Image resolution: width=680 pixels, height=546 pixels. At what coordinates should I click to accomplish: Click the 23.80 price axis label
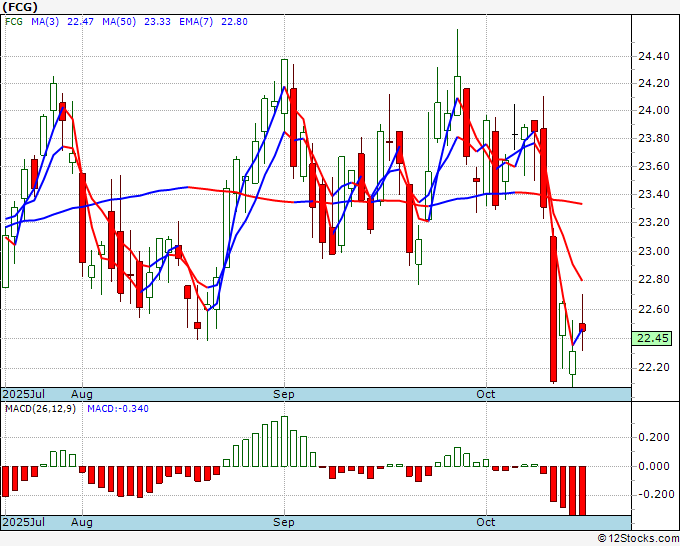click(654, 138)
